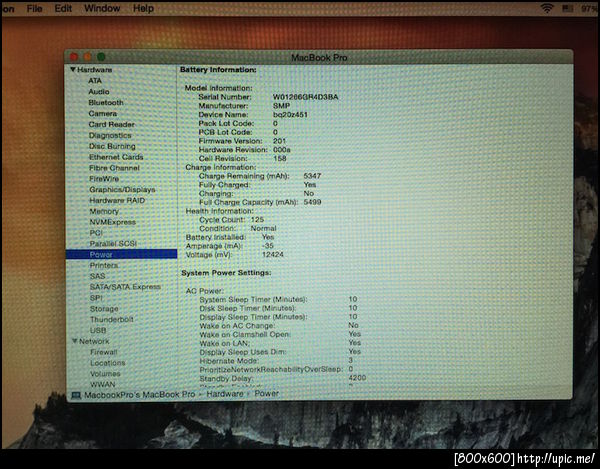This screenshot has height=469, width=600.
Task: Collapse the Hardware section triangle
Action: tap(73, 70)
